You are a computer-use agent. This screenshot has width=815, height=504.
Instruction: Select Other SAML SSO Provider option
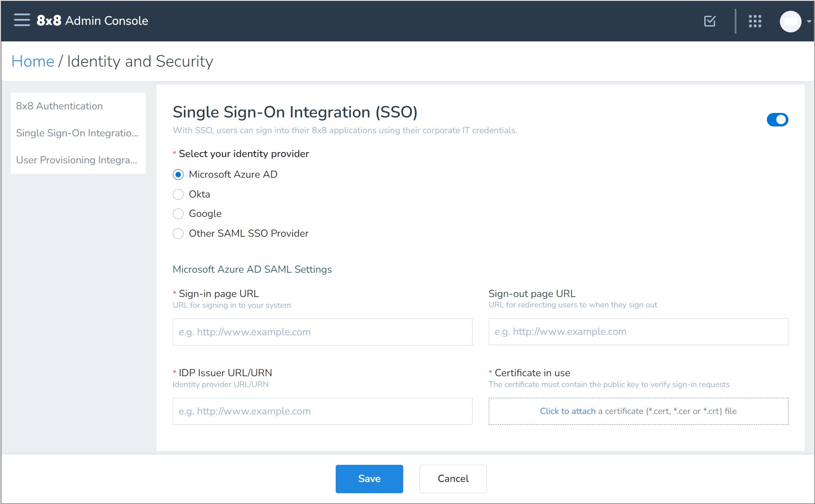(x=178, y=234)
